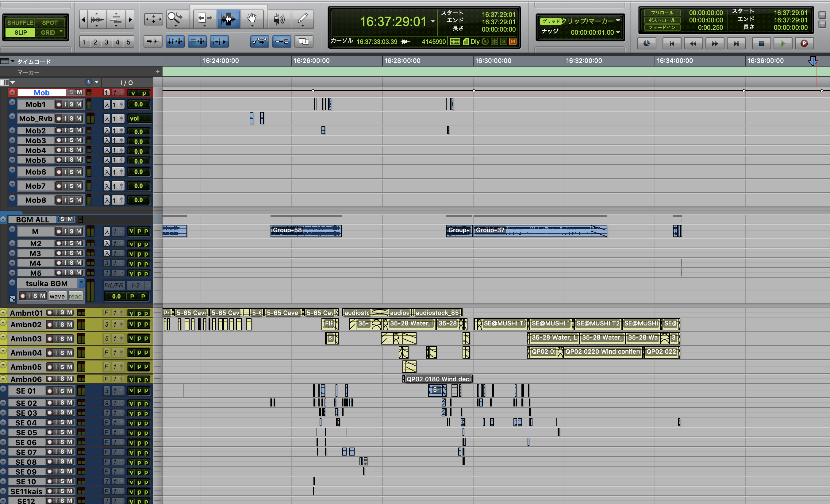Open main counter format dropdown

point(433,21)
